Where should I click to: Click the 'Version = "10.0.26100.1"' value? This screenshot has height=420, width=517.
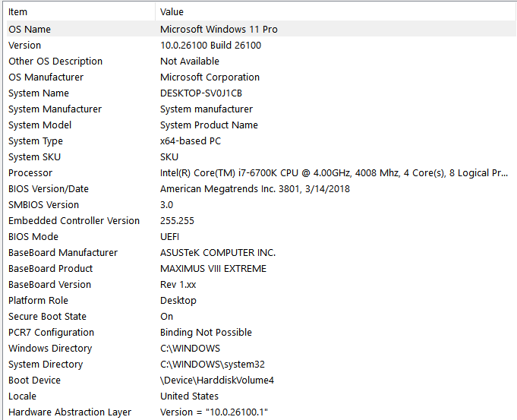click(214, 412)
